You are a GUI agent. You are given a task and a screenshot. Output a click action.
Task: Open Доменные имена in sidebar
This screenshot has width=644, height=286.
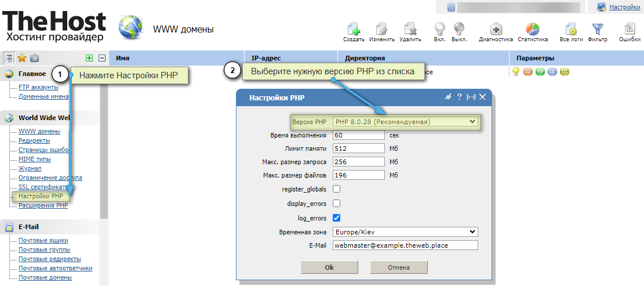coord(43,96)
